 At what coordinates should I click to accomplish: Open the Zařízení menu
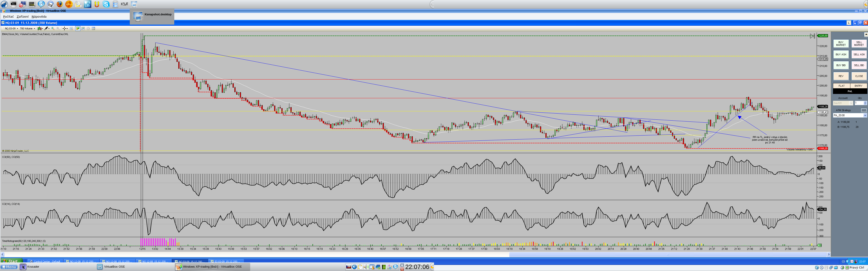pyautogui.click(x=23, y=16)
